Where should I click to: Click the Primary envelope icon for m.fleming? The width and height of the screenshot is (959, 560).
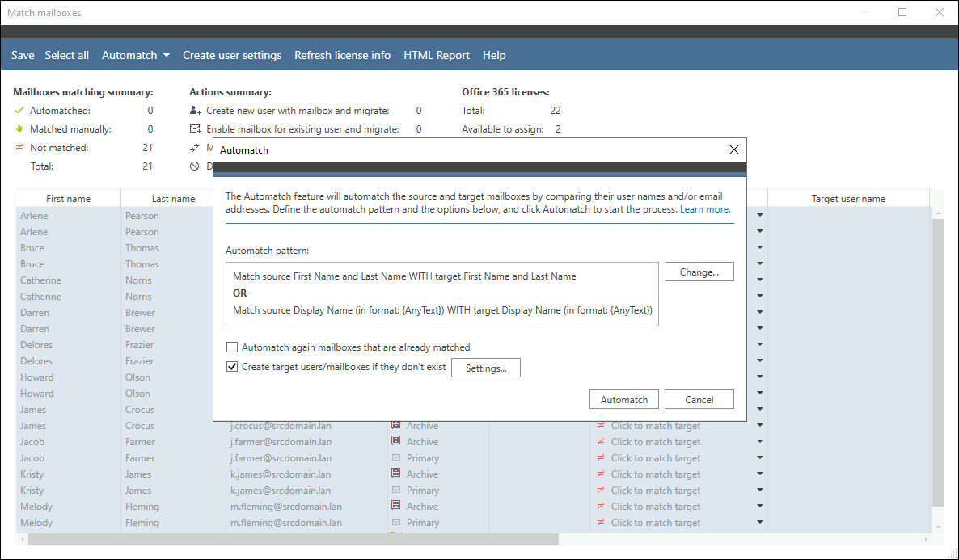(x=396, y=522)
